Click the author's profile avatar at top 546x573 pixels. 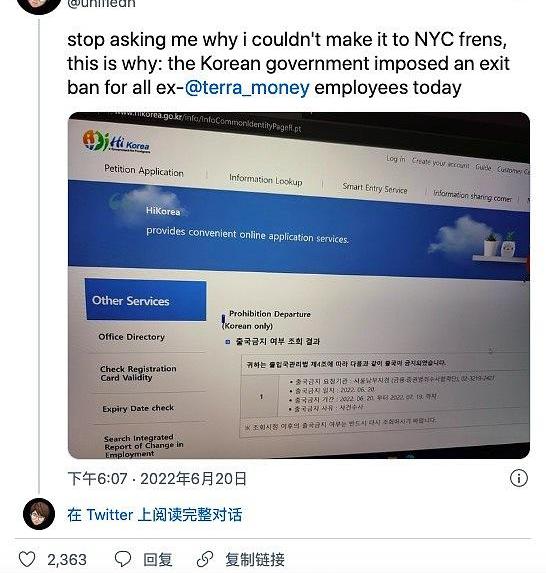click(39, 4)
